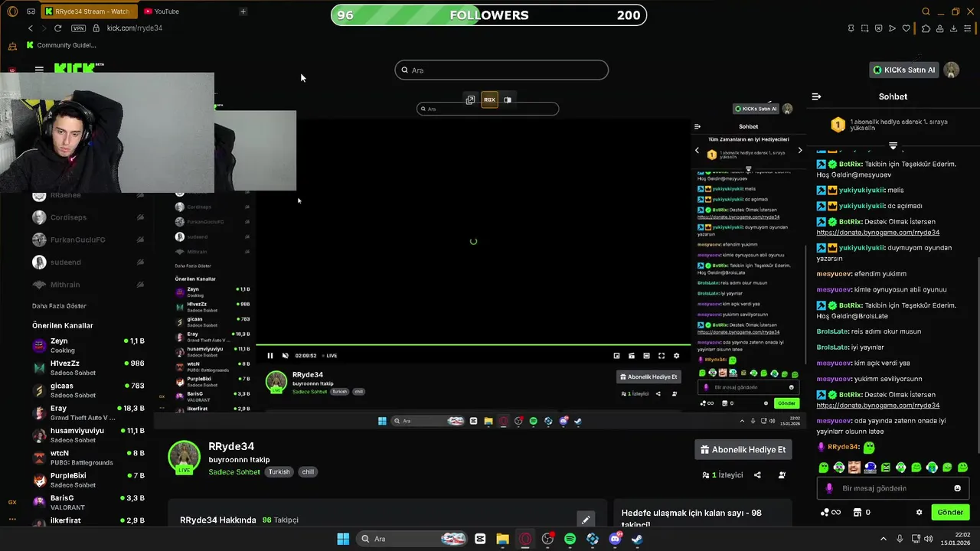
Task: Open chat settings gear next to Gönder
Action: 919,512
